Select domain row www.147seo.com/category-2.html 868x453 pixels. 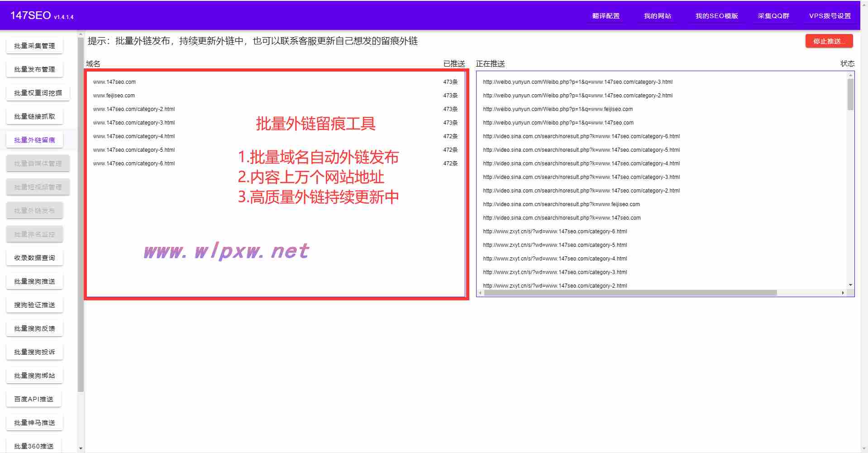pyautogui.click(x=276, y=109)
